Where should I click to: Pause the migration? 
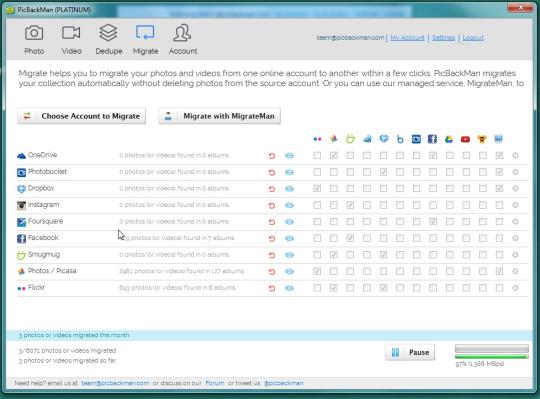click(410, 352)
